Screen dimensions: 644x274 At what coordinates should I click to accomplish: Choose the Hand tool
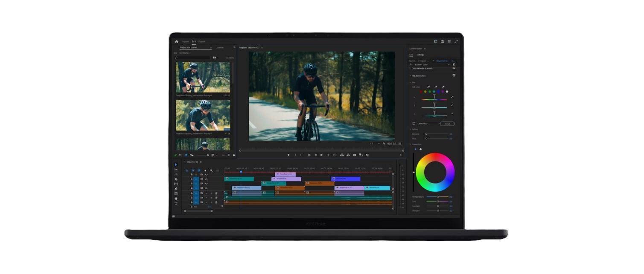click(x=176, y=199)
